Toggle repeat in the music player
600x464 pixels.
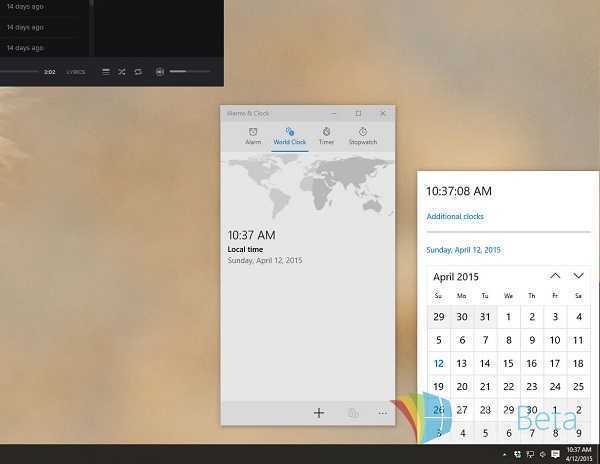click(138, 72)
